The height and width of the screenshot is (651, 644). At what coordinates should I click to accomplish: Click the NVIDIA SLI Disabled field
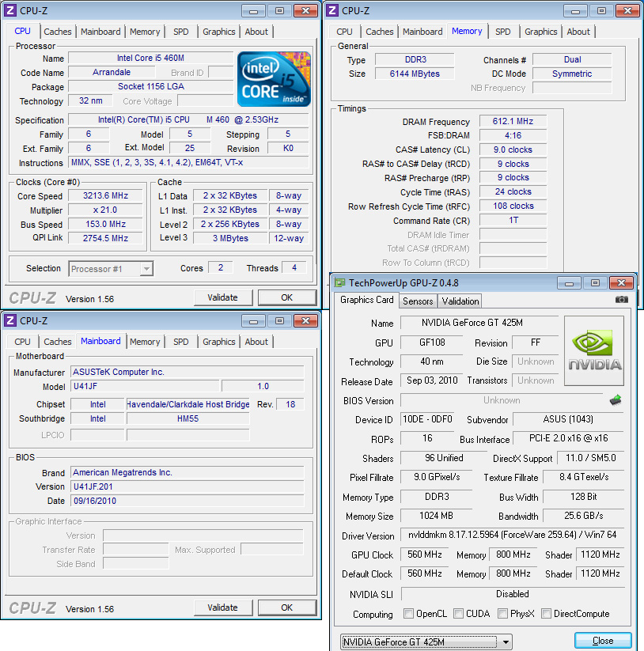coord(513,594)
